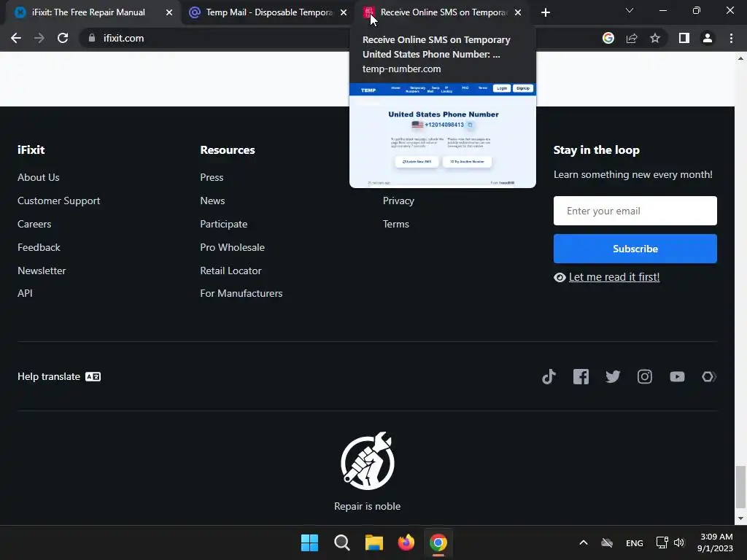This screenshot has width=747, height=560.
Task: Open Press link under Resources
Action: click(x=212, y=177)
